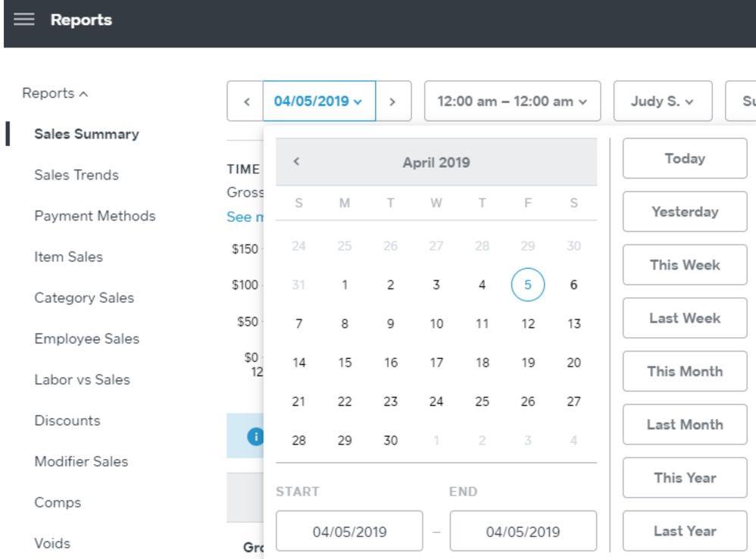Select April 15 in the calendar

click(x=345, y=363)
